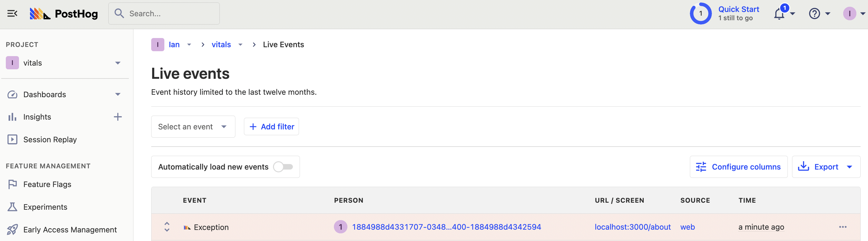Open the Configure columns button

pos(738,167)
